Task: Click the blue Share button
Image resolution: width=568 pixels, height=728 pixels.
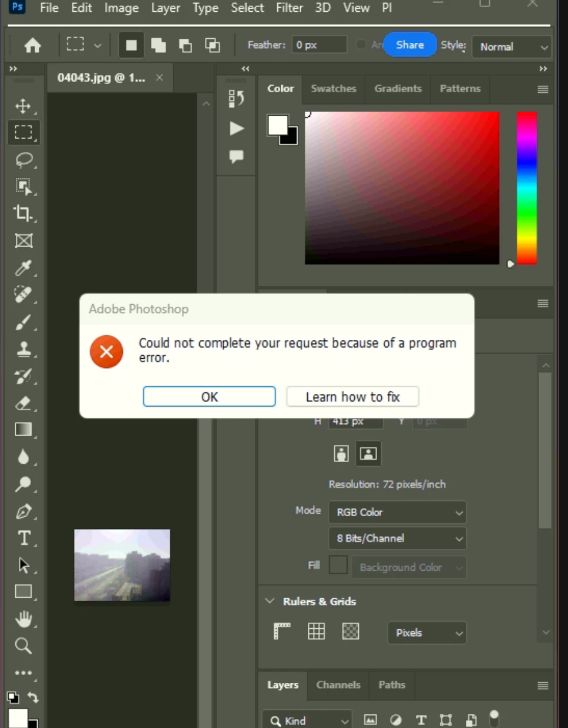Action: [410, 45]
